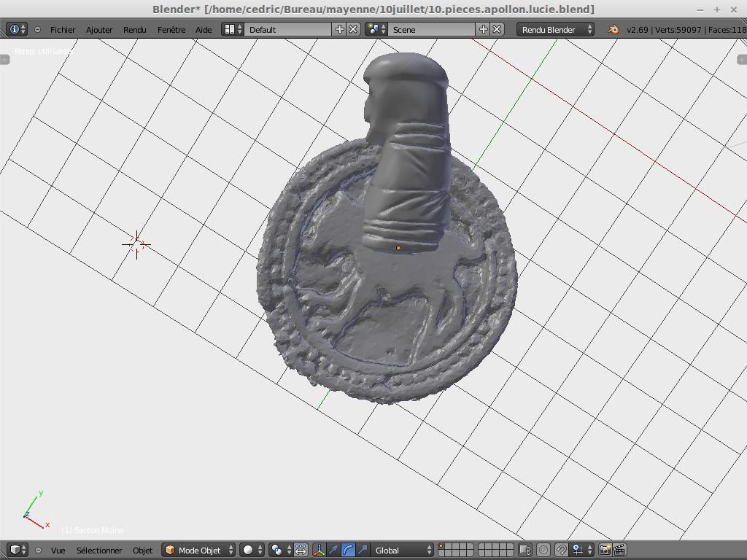Select the rotate manipulator arc
The image size is (747, 560).
tap(348, 550)
